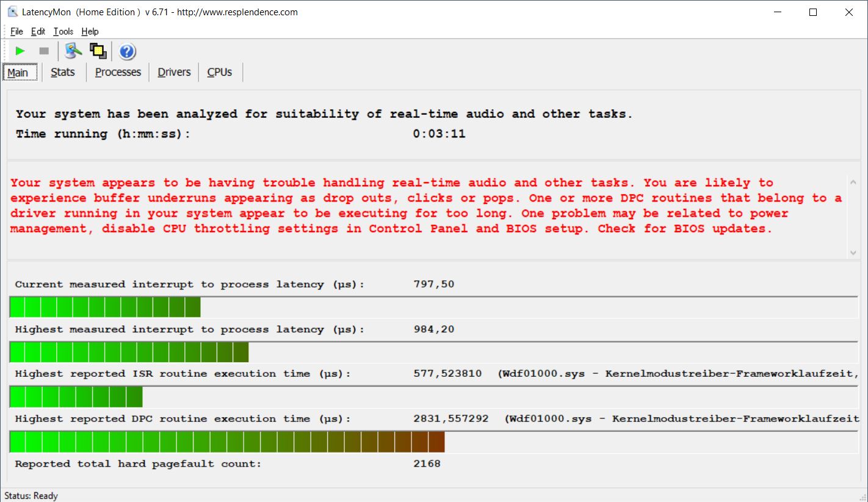Screen dimensions: 868x502
Task: Switch to the Drivers tab
Action: (x=174, y=72)
